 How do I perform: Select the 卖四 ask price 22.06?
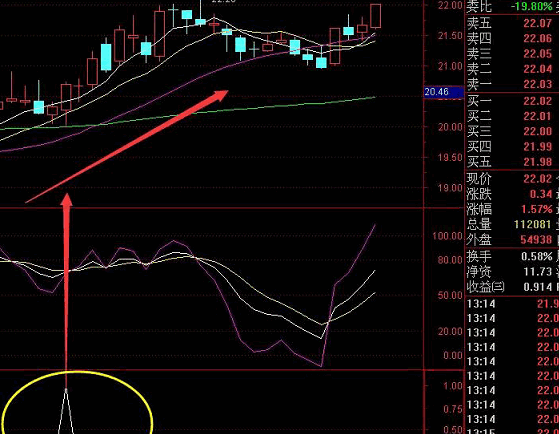(x=537, y=39)
